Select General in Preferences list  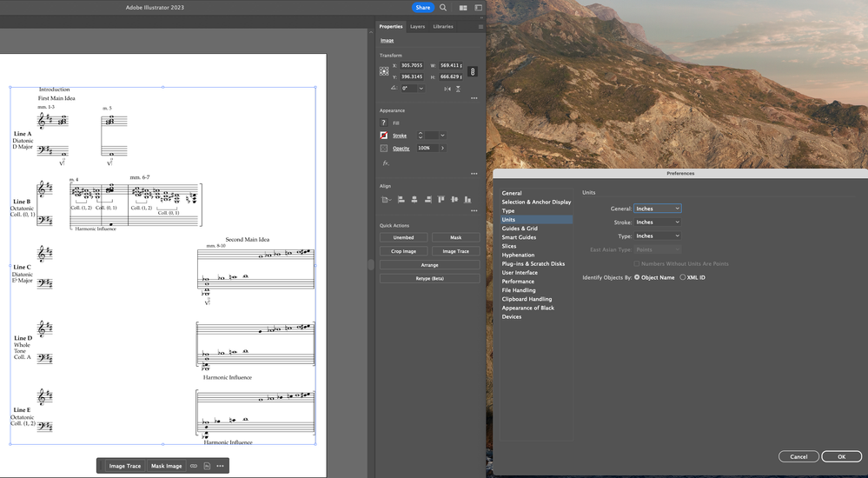(512, 193)
